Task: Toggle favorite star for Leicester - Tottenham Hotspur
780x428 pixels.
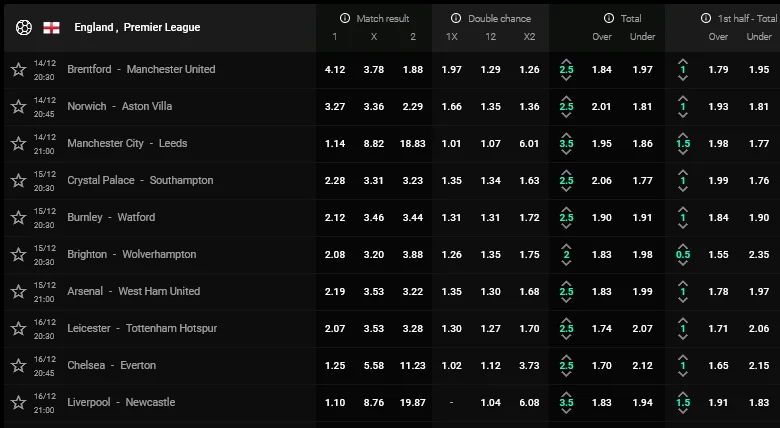Action: (x=18, y=329)
